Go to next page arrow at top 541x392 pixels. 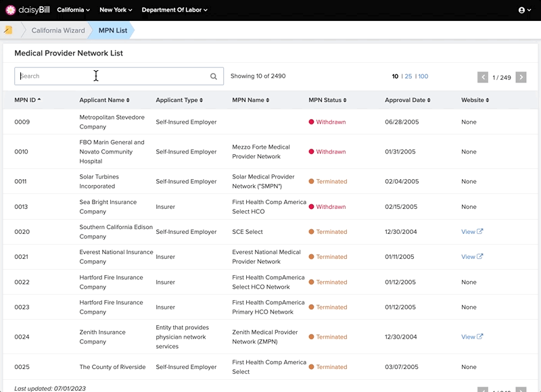521,77
